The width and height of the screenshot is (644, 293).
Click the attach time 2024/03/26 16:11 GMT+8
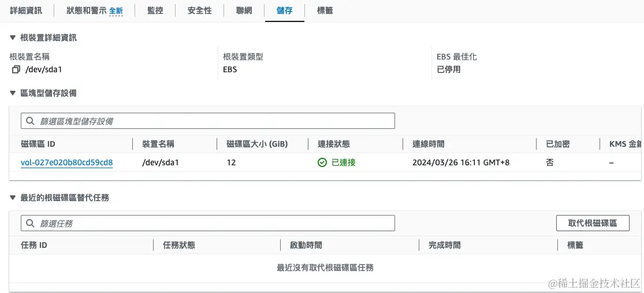tap(461, 163)
